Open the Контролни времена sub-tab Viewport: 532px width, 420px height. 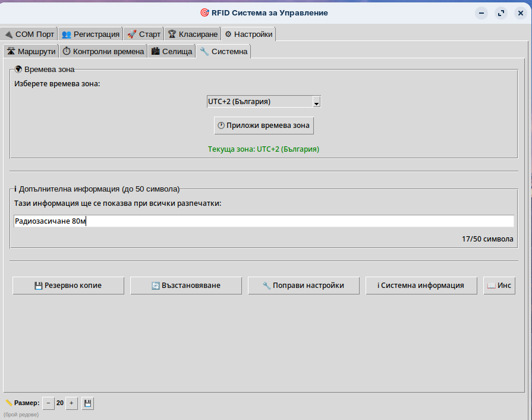103,52
